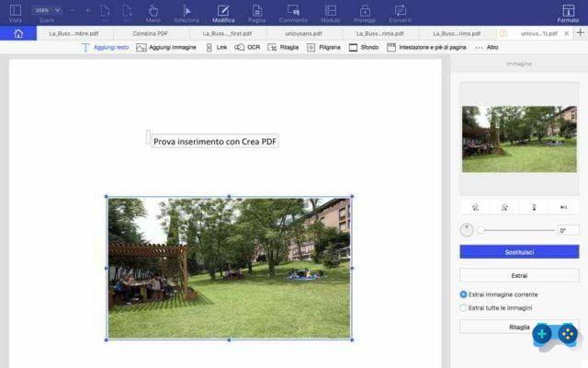The image size is (588, 368).
Task: Rotate image left (counterclockwise) icon
Action: 476,207
